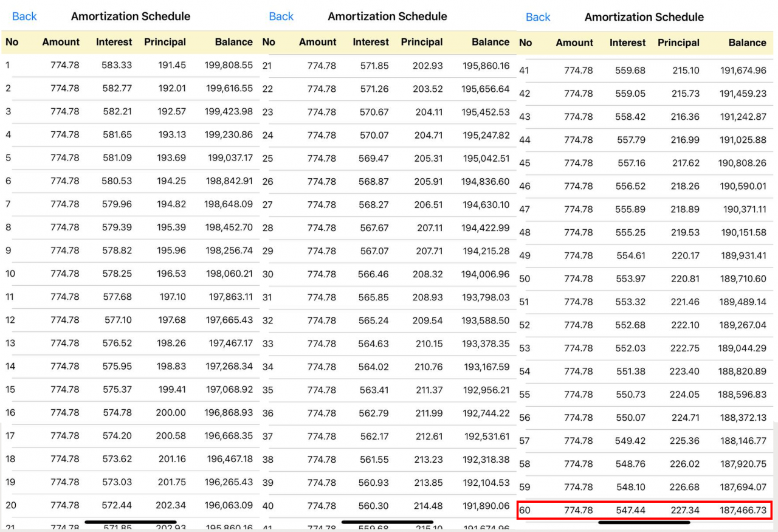Click the Amount column header in first table
The height and width of the screenshot is (532, 778).
60,43
